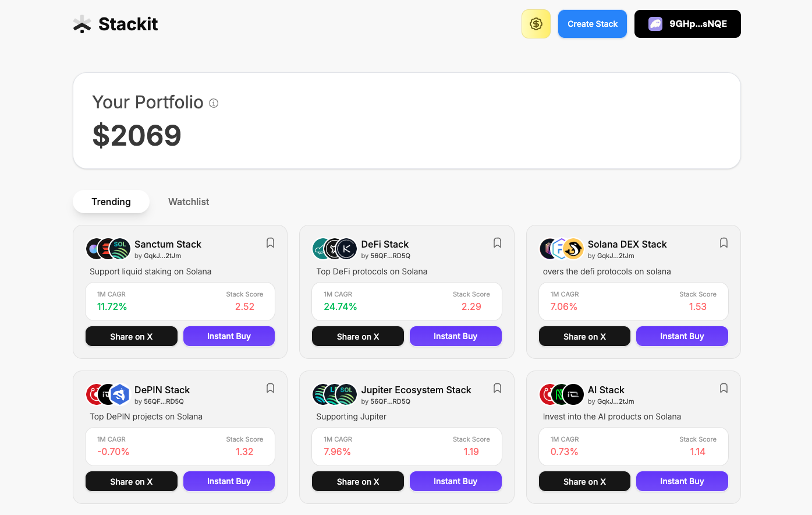Select the Trending tab
Screen dimensions: 812x515
coord(111,202)
